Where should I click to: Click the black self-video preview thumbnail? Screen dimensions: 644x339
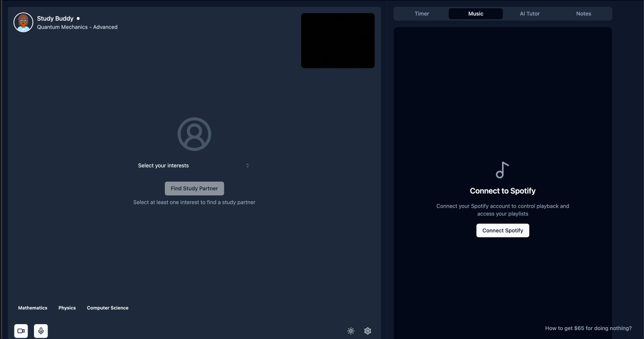click(x=338, y=41)
